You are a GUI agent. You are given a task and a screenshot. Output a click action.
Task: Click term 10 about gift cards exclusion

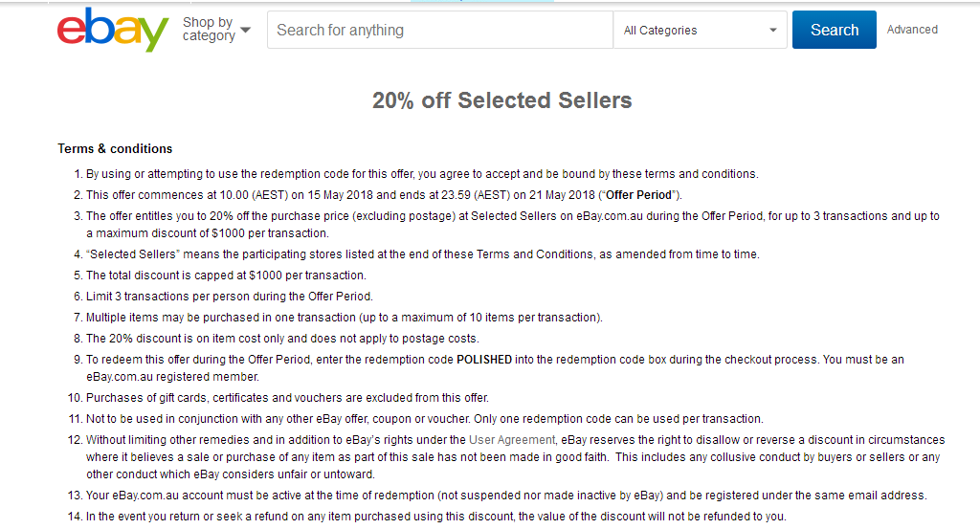pyautogui.click(x=287, y=398)
